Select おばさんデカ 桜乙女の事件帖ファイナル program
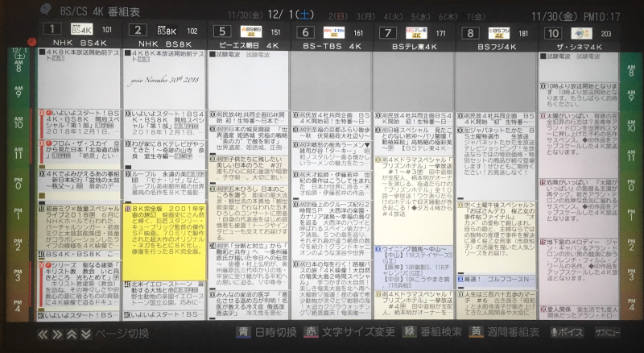644x353 pixels. [x=496, y=238]
